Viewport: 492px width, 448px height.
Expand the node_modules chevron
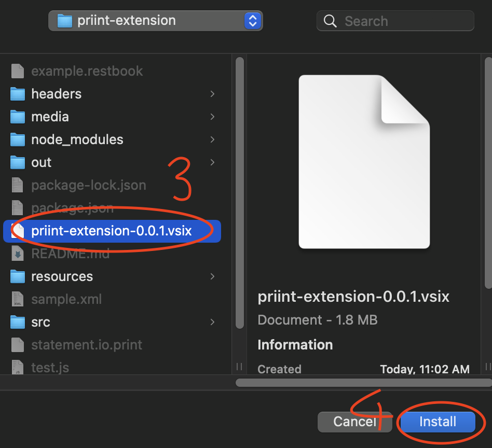[212, 139]
